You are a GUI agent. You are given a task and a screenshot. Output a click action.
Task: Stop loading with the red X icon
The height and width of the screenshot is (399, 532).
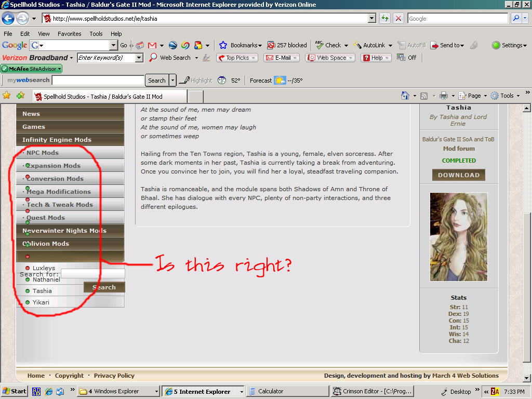click(x=398, y=18)
